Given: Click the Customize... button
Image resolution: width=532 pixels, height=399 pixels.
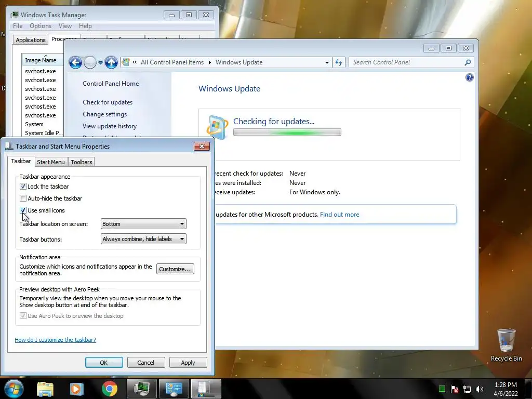Looking at the screenshot, I should pyautogui.click(x=175, y=269).
